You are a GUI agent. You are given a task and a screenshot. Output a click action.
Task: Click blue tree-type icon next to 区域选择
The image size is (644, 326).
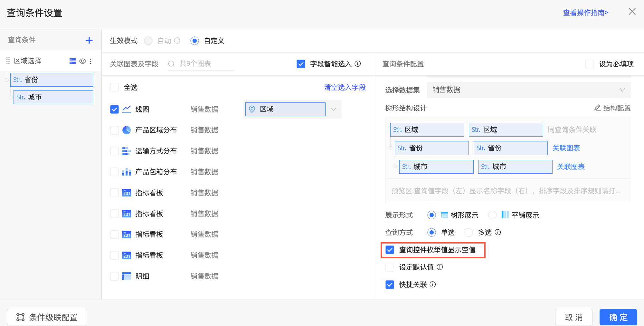(73, 61)
